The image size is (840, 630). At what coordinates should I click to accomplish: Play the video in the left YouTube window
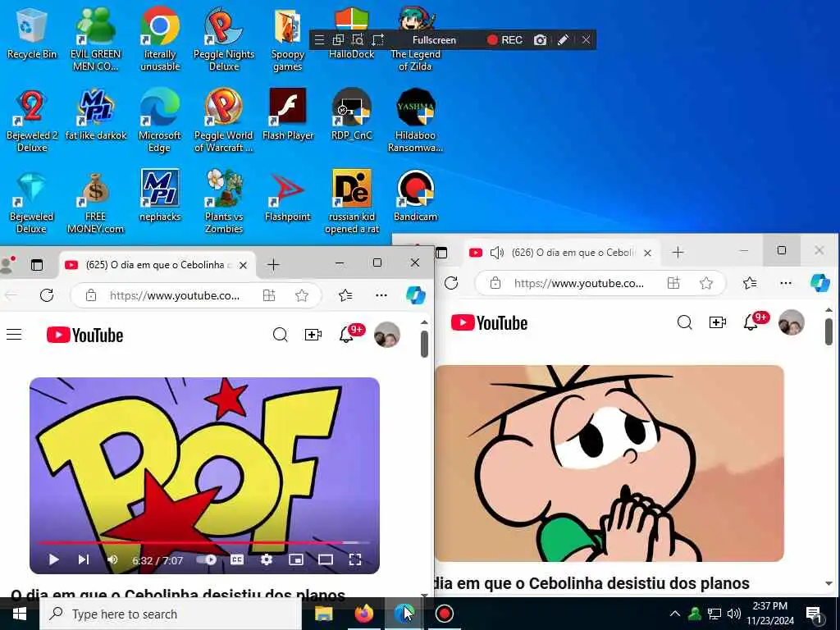pyautogui.click(x=53, y=559)
